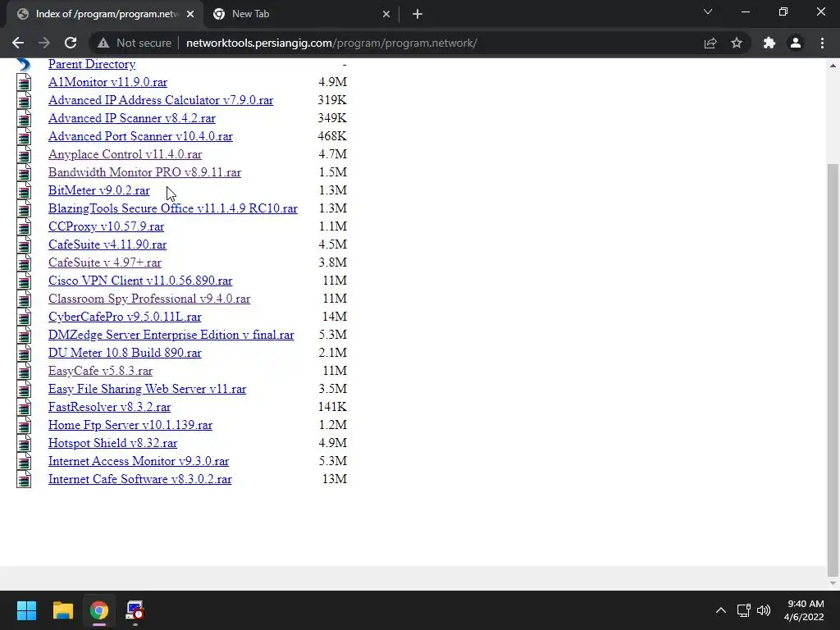
Task: Open the network tray icon
Action: [x=743, y=610]
